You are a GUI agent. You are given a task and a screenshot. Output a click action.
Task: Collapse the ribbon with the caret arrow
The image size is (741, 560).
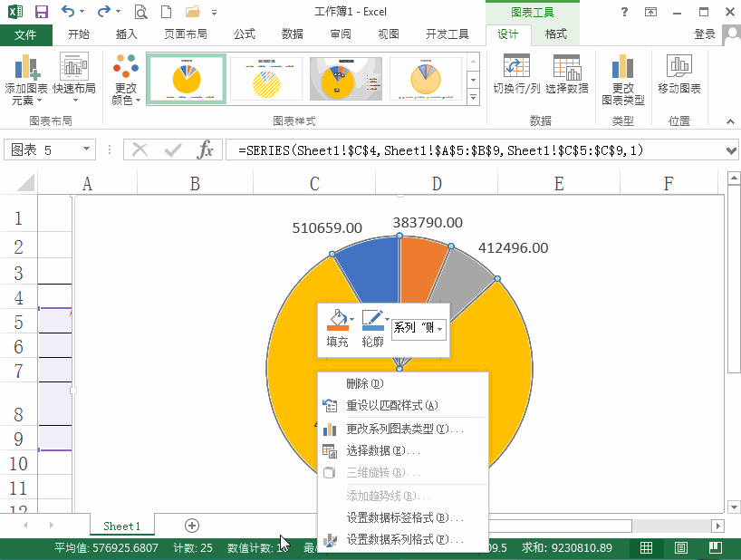coord(731,121)
